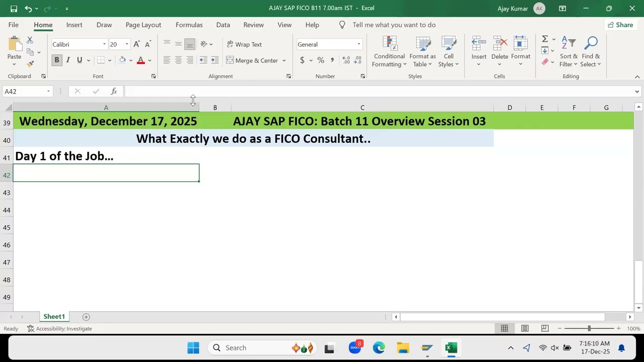Image resolution: width=644 pixels, height=362 pixels.
Task: Open the File menu tab
Action: [14, 25]
